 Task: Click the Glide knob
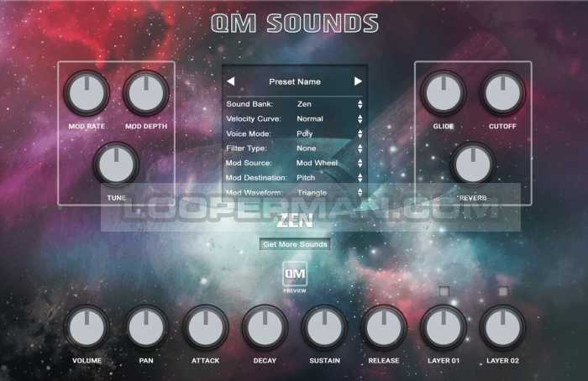[443, 93]
